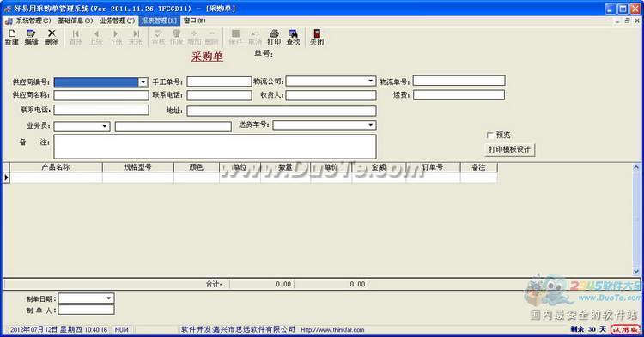Go to first record with 首张 icon
Screen dimensions: 644x337
coord(76,37)
